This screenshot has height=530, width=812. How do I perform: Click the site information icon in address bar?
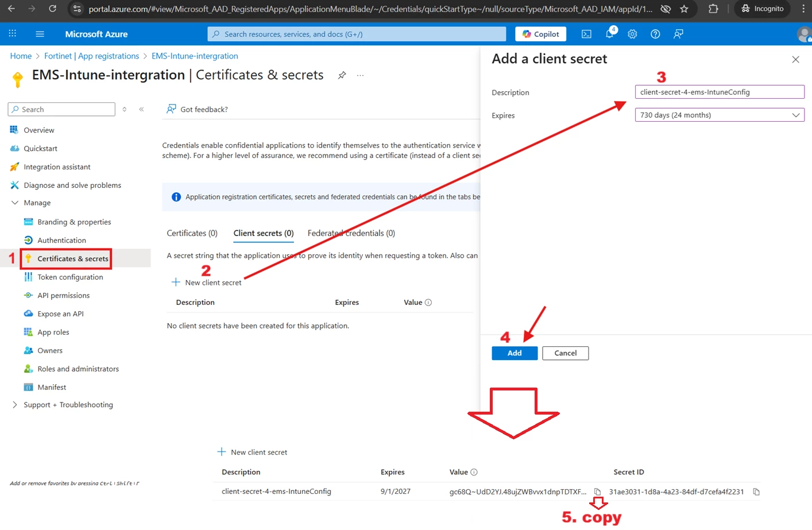[77, 9]
